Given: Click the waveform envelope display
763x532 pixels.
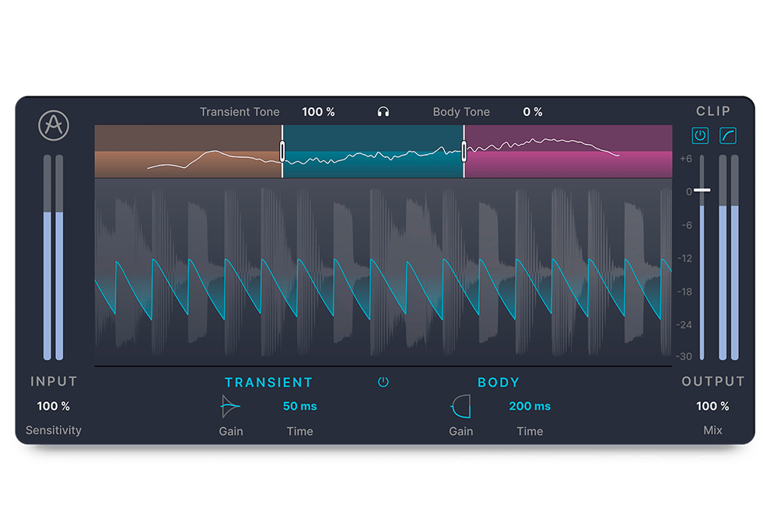Looking at the screenshot, I should [383, 272].
